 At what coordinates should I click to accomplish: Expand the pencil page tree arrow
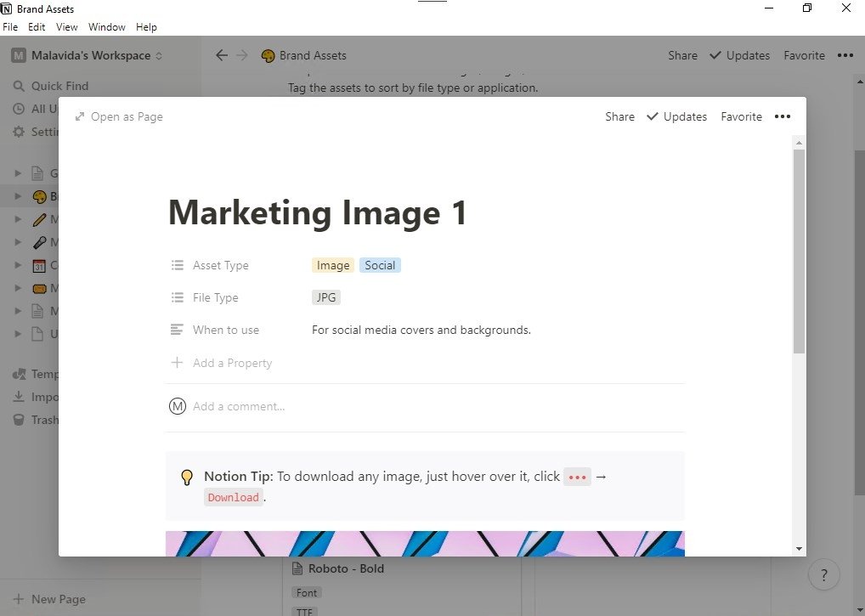click(x=18, y=219)
